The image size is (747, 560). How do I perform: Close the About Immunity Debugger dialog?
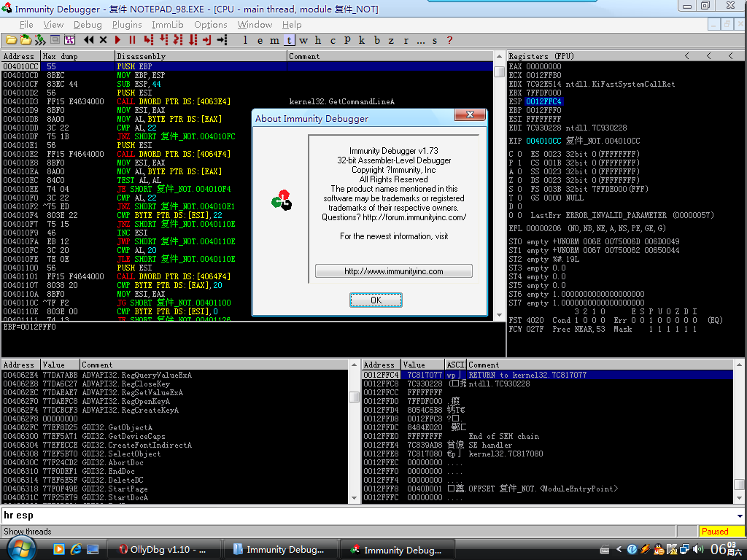[x=471, y=114]
